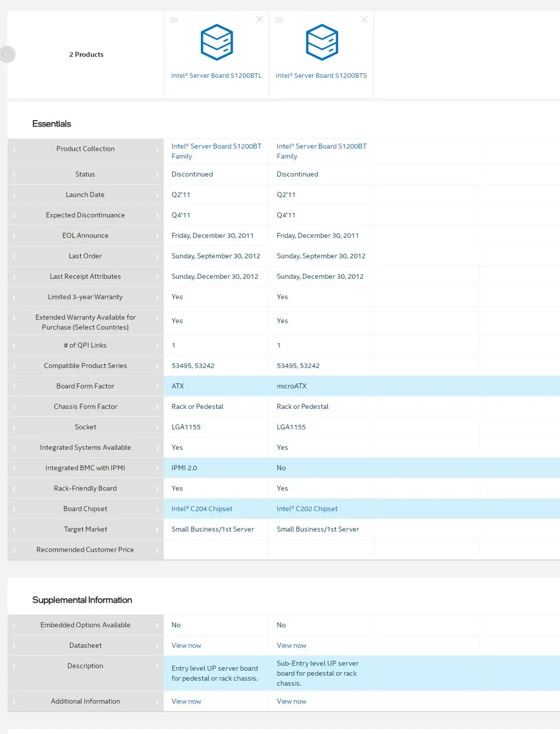Click left chevron on Recommended Customer Price row

click(14, 550)
